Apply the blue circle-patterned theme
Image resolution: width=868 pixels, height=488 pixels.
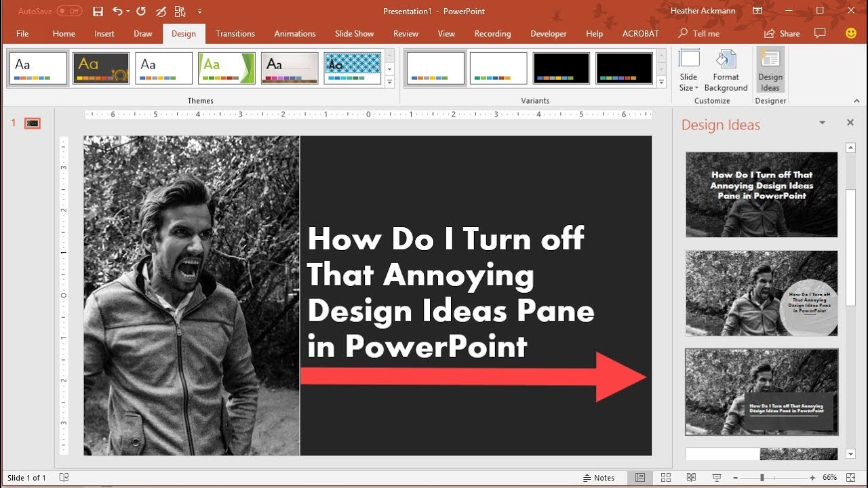pos(353,68)
